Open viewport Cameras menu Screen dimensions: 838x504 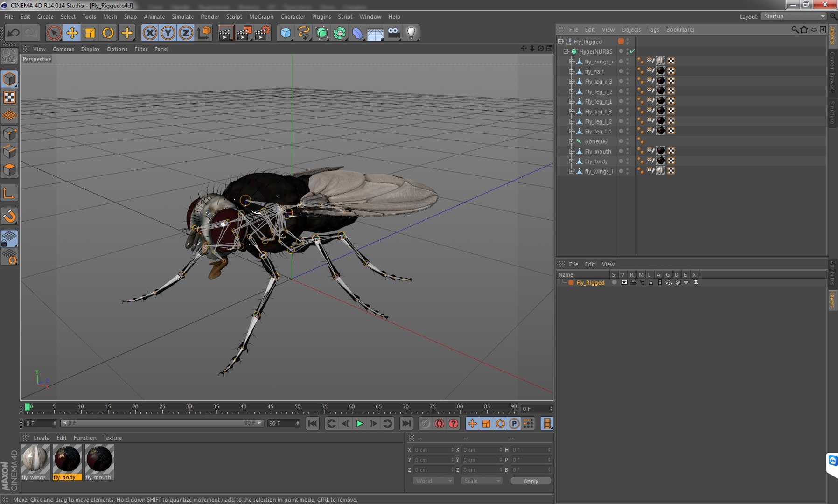[63, 49]
